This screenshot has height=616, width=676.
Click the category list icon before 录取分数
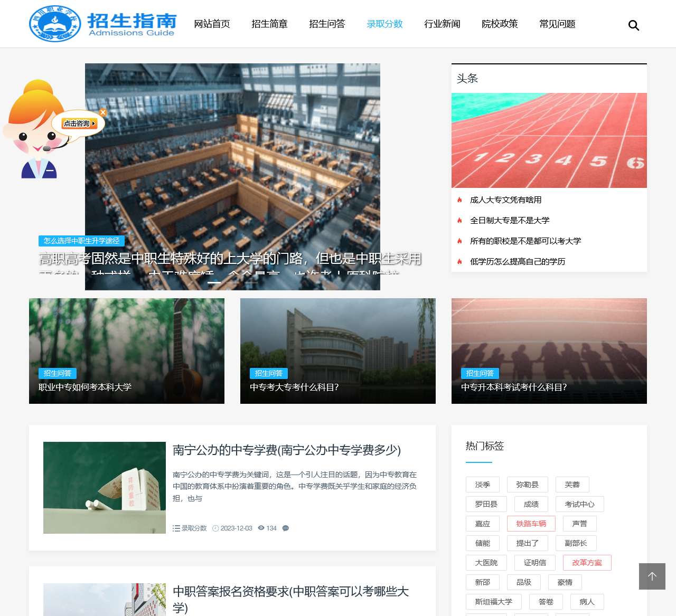tap(176, 528)
